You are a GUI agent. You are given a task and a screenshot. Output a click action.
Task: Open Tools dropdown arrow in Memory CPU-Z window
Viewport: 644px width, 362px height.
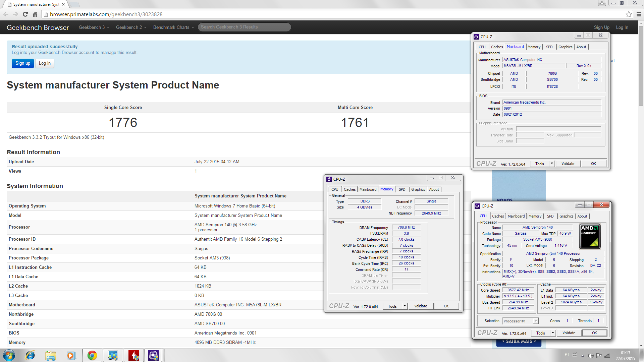tap(405, 306)
